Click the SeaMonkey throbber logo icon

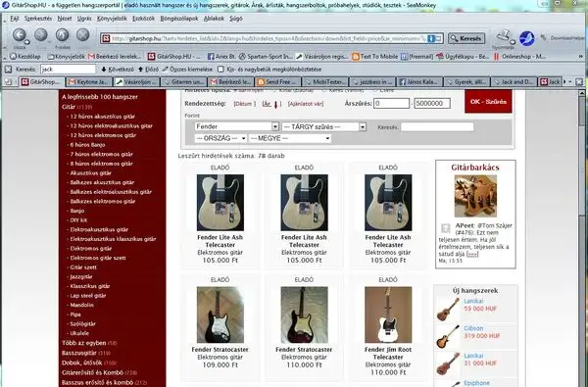[526, 38]
